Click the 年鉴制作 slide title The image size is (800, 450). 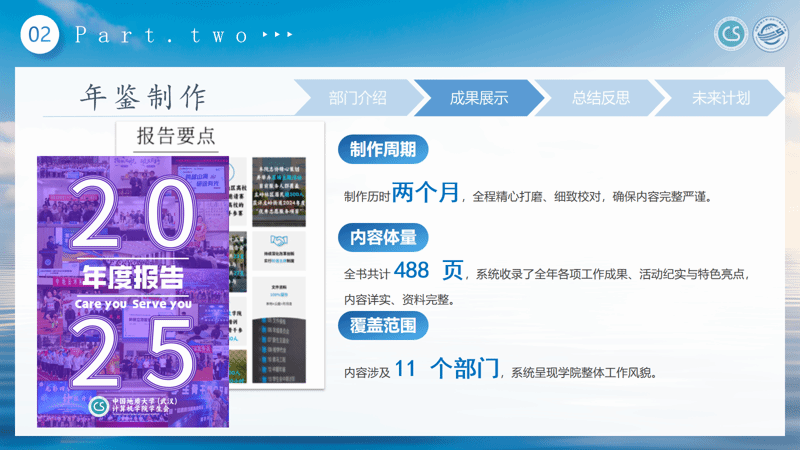tap(143, 98)
